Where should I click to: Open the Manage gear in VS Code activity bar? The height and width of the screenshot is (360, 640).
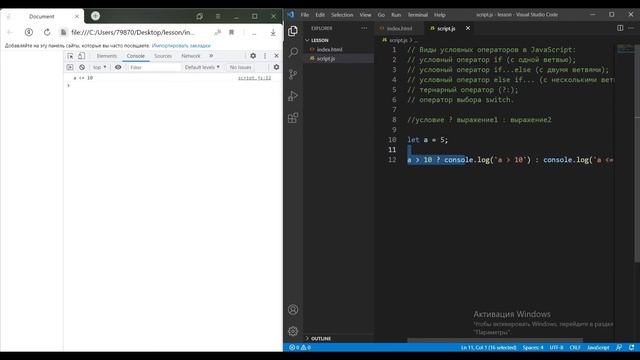coord(293,331)
